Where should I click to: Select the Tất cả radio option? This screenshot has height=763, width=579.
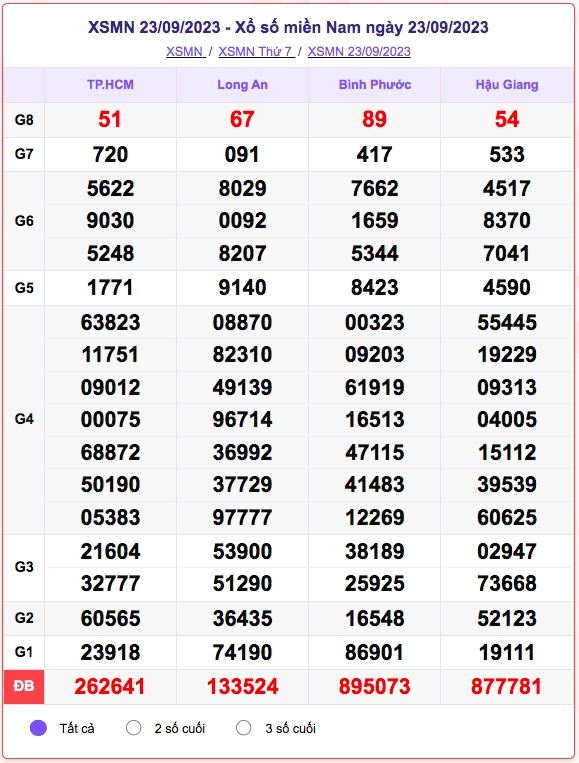click(38, 728)
